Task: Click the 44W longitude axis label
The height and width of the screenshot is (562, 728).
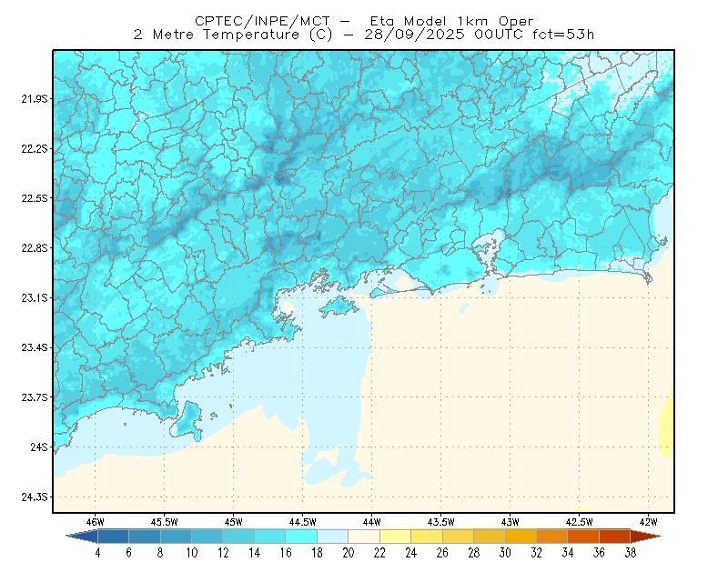Action: pos(372,522)
